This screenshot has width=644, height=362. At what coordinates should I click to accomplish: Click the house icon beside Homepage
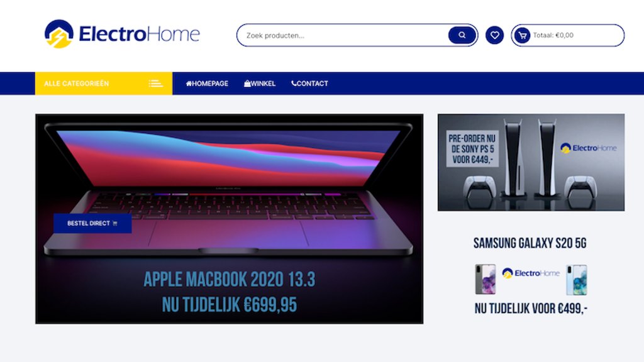click(x=189, y=84)
